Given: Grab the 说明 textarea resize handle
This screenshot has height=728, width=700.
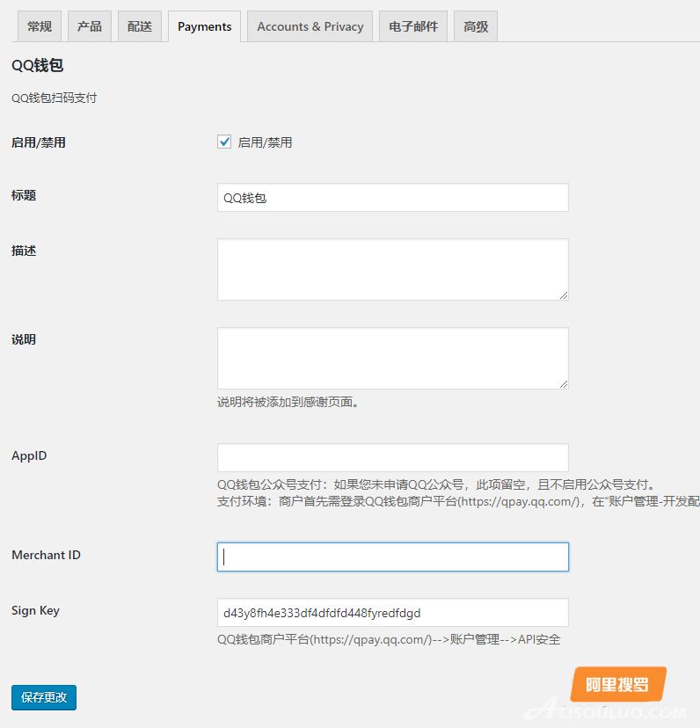Looking at the screenshot, I should click(564, 384).
